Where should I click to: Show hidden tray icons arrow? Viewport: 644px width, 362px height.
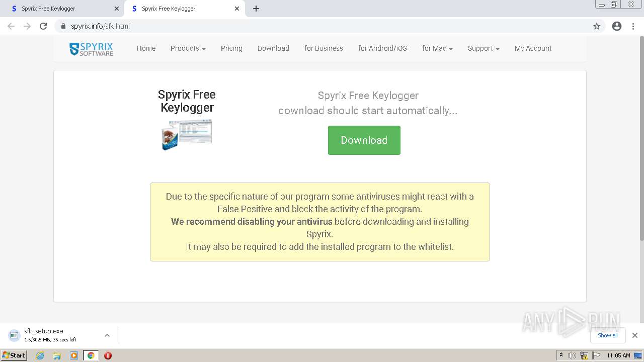click(x=561, y=355)
